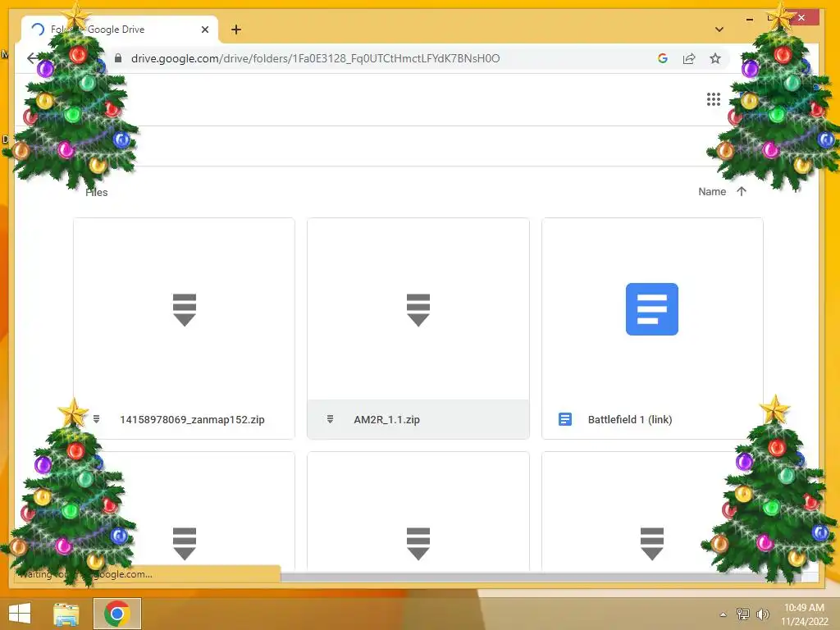Open the Google apps grid icon
840x630 pixels.
713,99
